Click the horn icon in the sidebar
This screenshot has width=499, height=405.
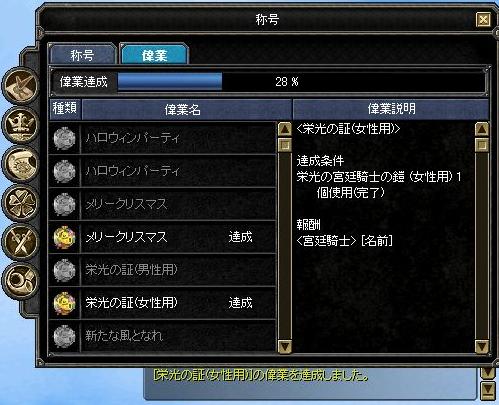[21, 280]
